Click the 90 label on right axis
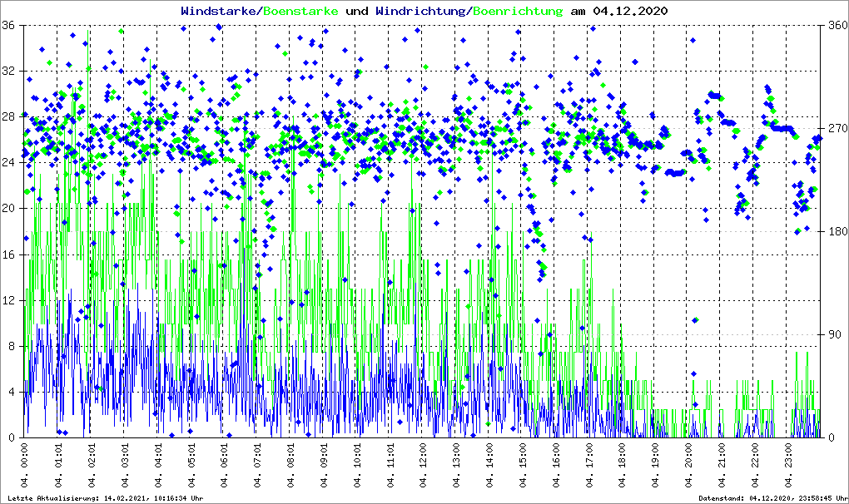Image resolution: width=849 pixels, height=504 pixels. click(832, 334)
